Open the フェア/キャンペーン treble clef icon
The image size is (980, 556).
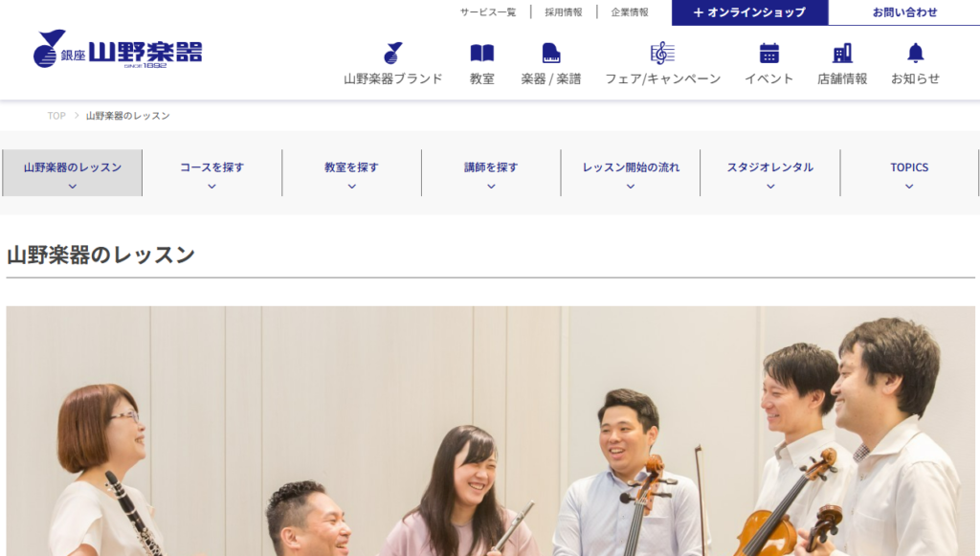[662, 53]
